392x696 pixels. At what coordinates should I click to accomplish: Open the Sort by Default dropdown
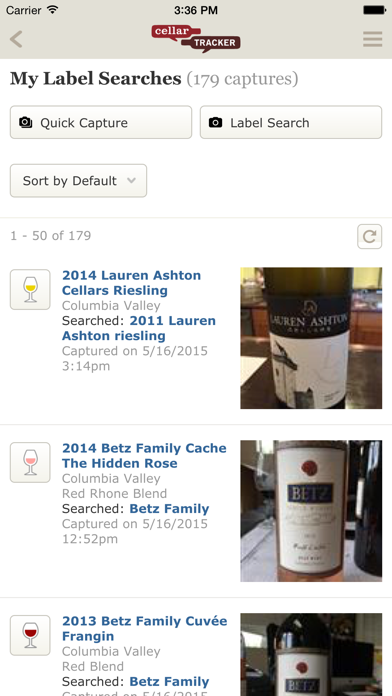tap(78, 181)
